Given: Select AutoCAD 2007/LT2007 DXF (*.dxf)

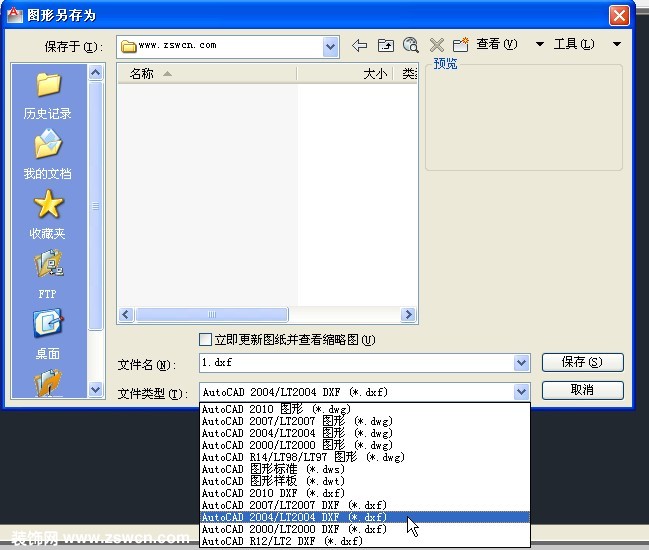Looking at the screenshot, I should [365, 505].
